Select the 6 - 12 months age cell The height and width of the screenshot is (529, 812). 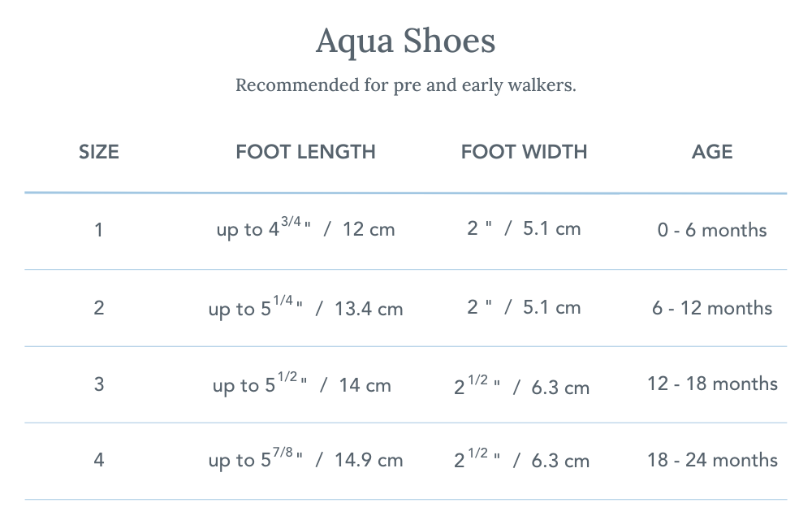(712, 308)
